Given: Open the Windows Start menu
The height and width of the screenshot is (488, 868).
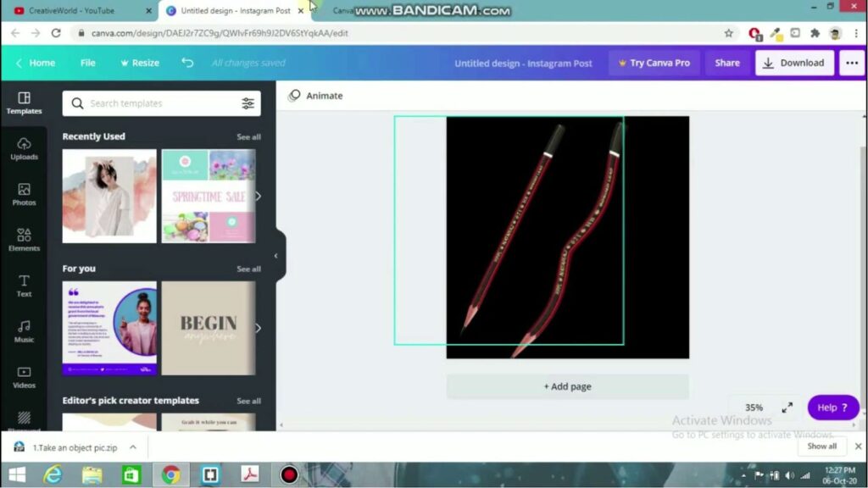Looking at the screenshot, I should coord(17,474).
